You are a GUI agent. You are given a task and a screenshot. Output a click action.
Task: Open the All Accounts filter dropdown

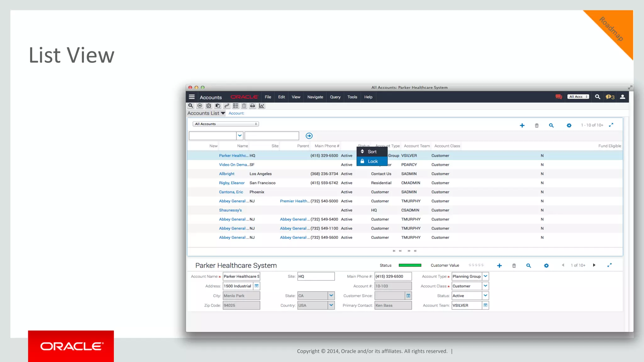[225, 124]
